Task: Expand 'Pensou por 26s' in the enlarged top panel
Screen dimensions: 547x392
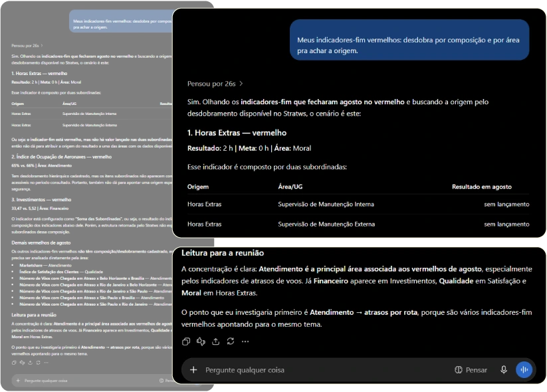Action: click(215, 84)
